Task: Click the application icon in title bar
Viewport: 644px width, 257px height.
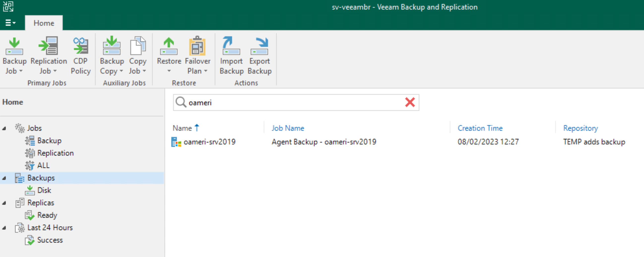Action: click(8, 6)
